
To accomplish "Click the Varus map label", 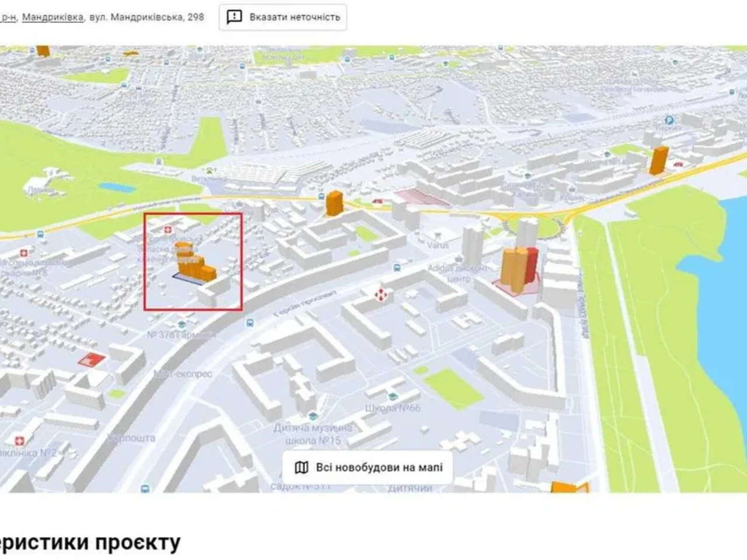I will (438, 245).
